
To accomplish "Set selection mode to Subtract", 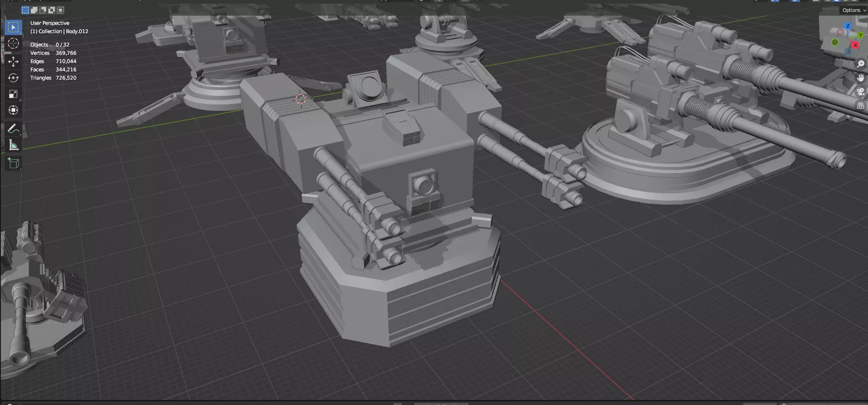I will (43, 10).
